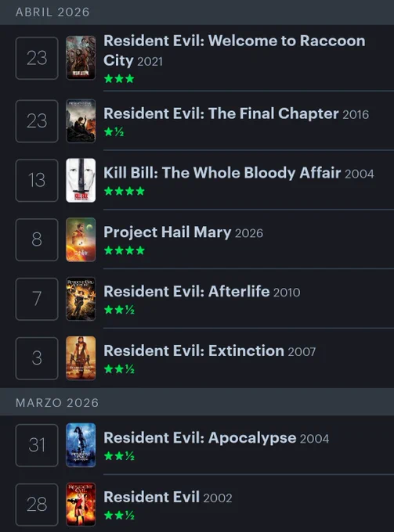Click the Marzo 2026 section header
The height and width of the screenshot is (532, 394).
click(197, 402)
